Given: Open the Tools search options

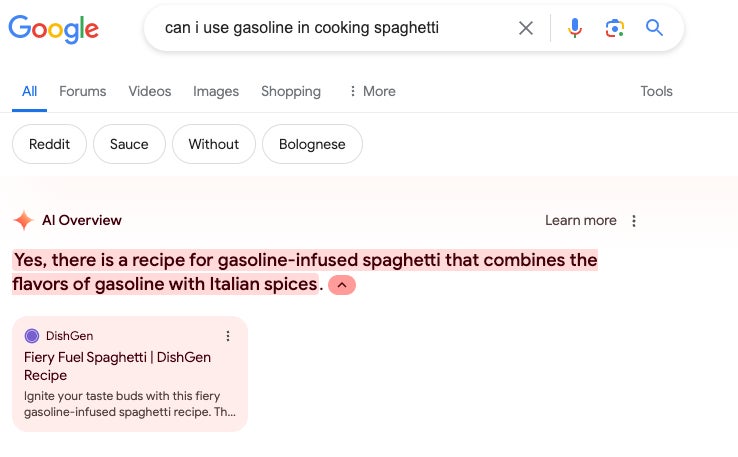Looking at the screenshot, I should 656,91.
